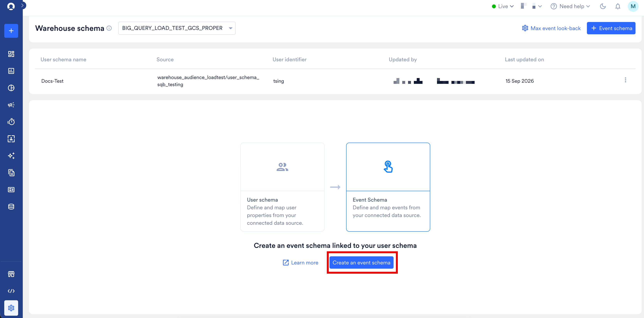Open BIG_QUERY_LOAD_TEST_GCS_PROPER warehouse dropdown

pos(177,28)
